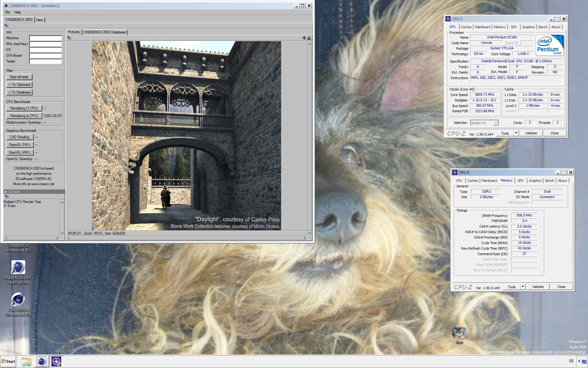This screenshot has height=368, width=588.
Task: Select CINEBENCH 2003 - Verknüpfung desktop icon
Action: click(18, 272)
